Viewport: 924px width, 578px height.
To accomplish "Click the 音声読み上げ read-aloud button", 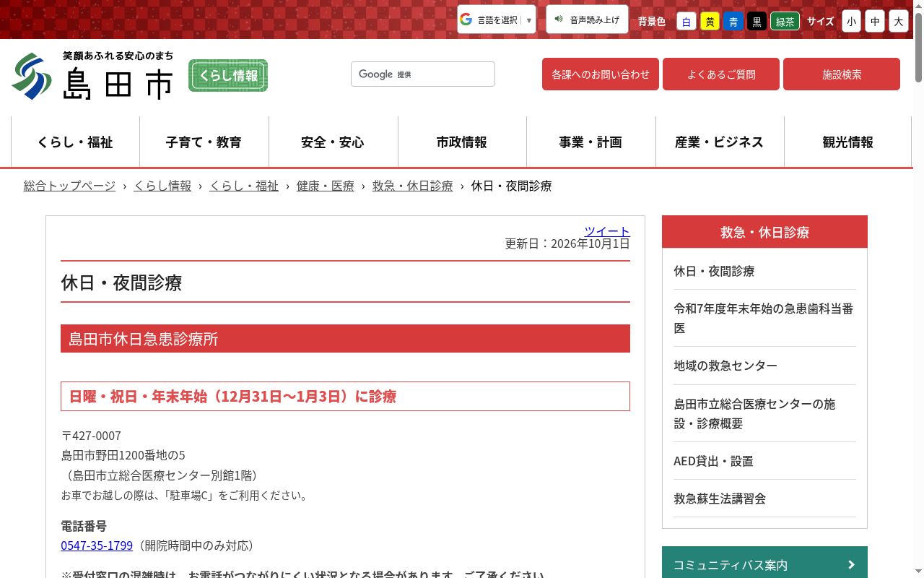I will tap(587, 20).
